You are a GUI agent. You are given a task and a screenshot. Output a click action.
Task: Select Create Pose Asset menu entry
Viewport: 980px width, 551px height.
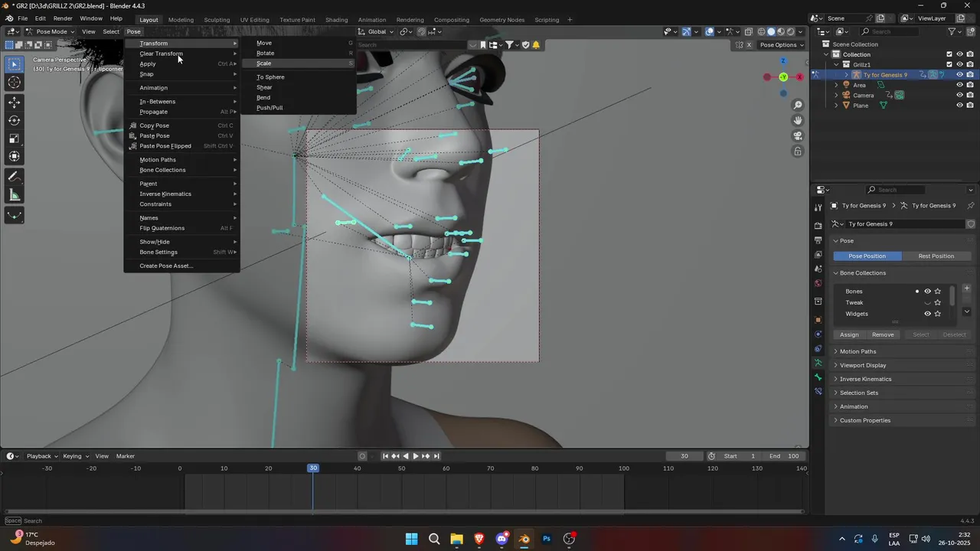[182, 266]
